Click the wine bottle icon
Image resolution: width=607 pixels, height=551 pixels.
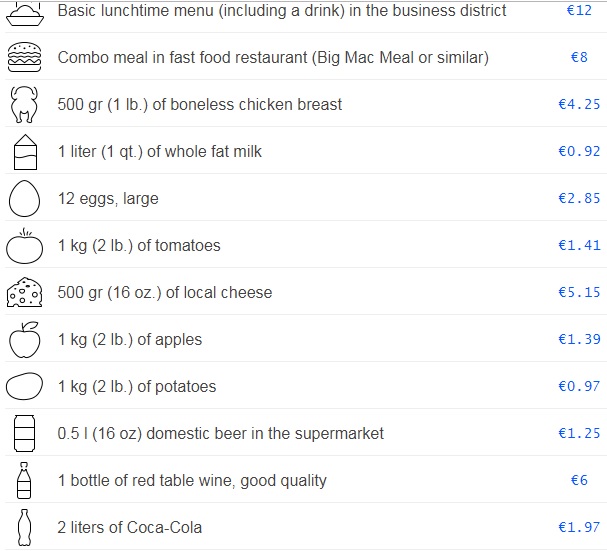pyautogui.click(x=23, y=480)
